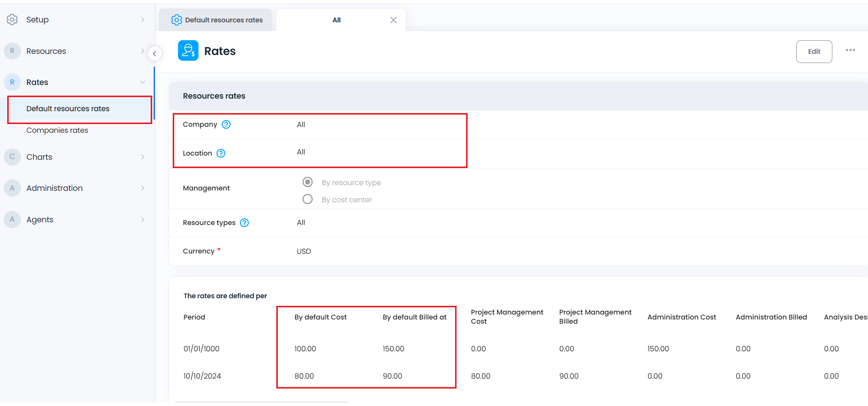Expand the Resources menu chevron

(143, 51)
